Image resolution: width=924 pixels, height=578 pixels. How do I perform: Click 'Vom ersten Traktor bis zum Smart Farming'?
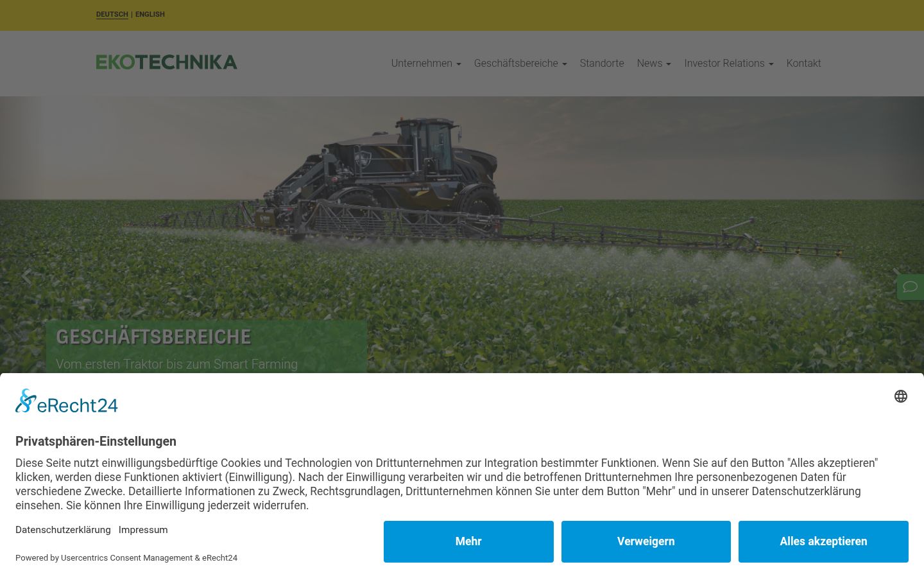point(177,364)
